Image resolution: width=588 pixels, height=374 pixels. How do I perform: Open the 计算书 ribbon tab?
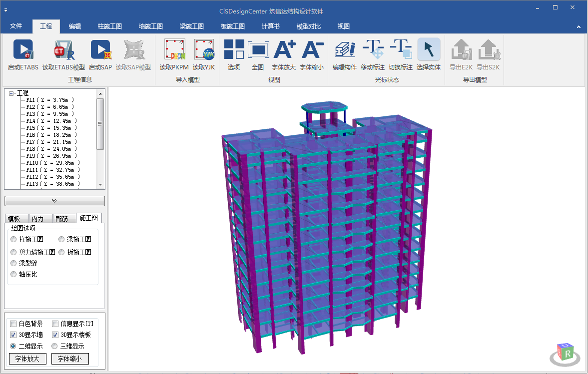pos(270,26)
